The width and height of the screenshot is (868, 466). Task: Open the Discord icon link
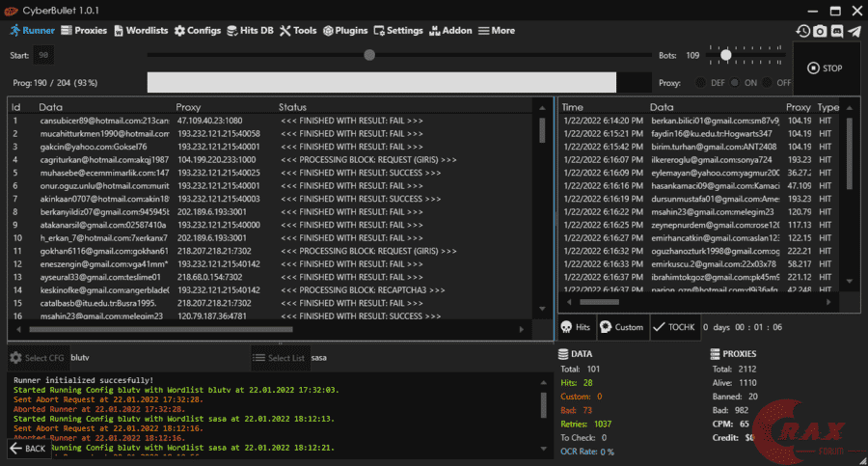coord(837,31)
